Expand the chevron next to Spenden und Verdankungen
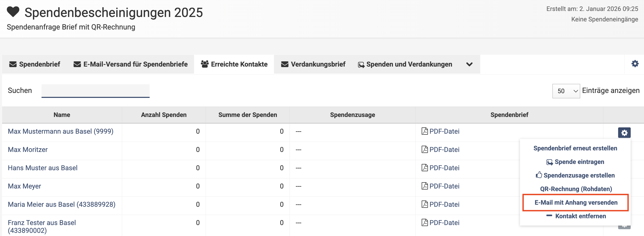This screenshot has width=644, height=236. [469, 64]
